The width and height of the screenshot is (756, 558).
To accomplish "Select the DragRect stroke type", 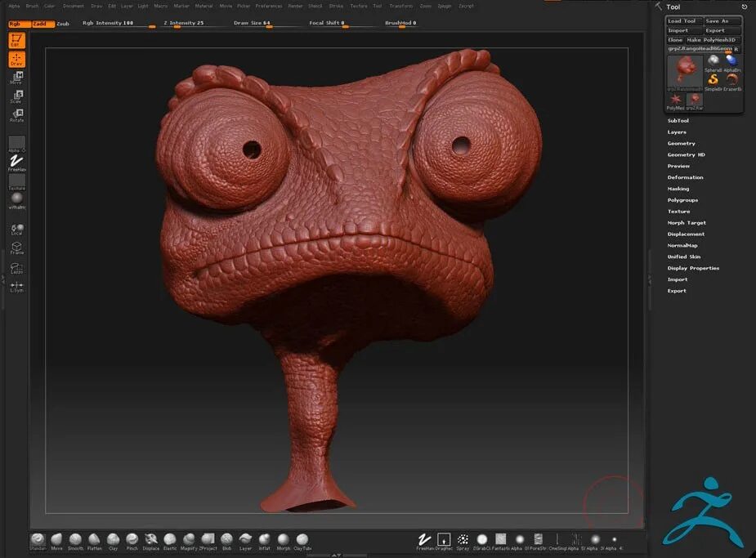I will click(x=444, y=540).
